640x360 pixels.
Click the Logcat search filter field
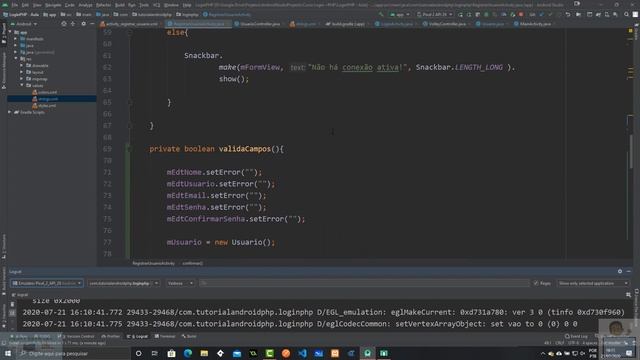coord(364,283)
